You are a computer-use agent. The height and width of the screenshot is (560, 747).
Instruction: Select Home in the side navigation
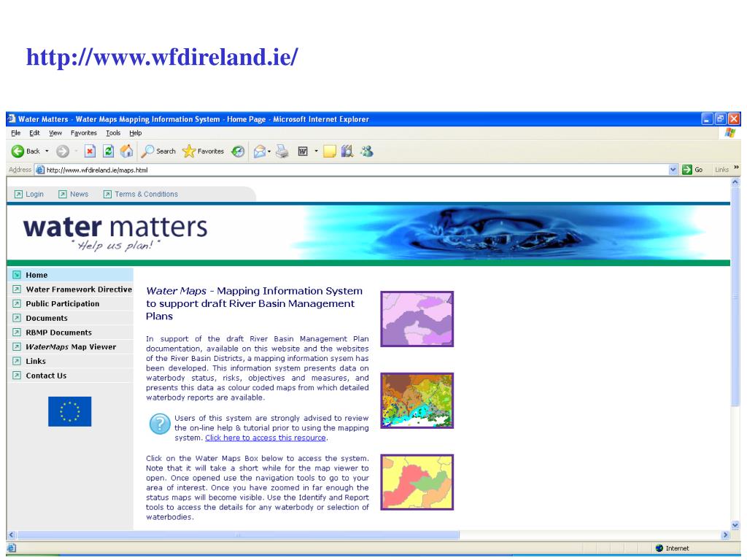click(x=70, y=275)
